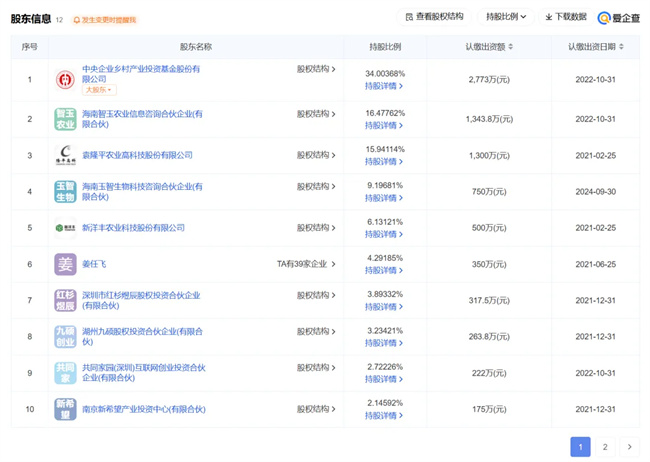Go to page 2
This screenshot has width=650, height=462.
605,447
